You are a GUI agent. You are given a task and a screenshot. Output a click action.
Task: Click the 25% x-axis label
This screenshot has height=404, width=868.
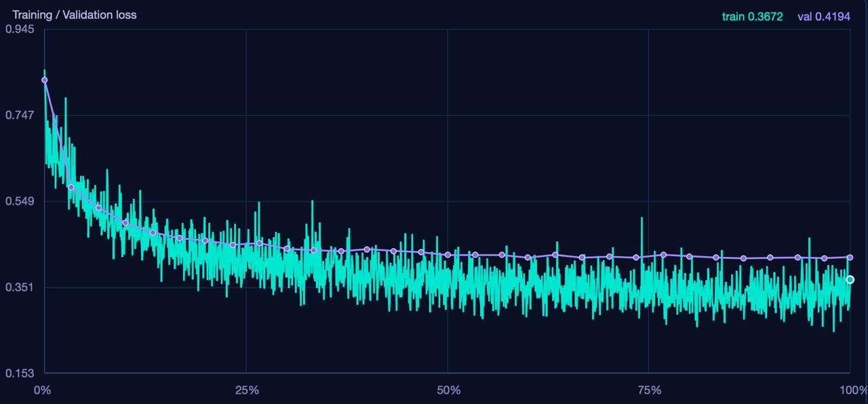246,390
